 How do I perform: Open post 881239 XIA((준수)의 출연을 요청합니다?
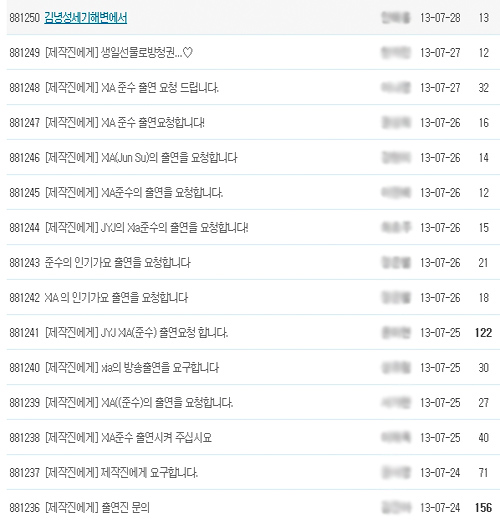tap(139, 403)
